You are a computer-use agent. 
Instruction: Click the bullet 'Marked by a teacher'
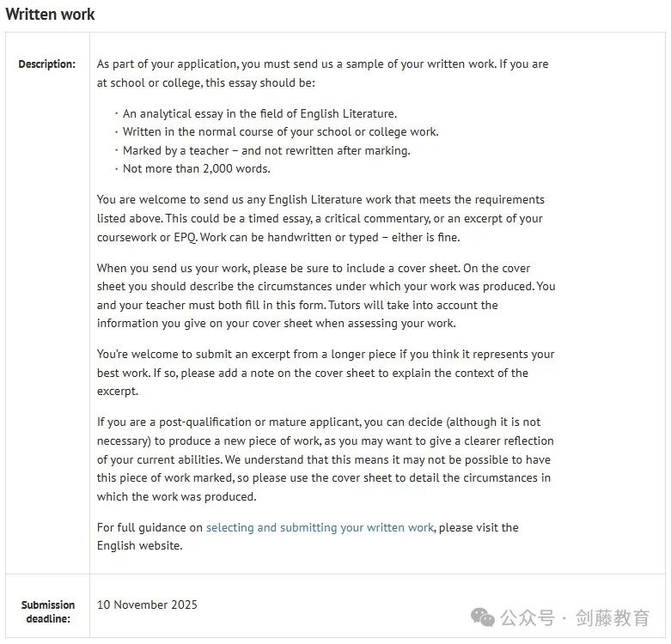(266, 150)
